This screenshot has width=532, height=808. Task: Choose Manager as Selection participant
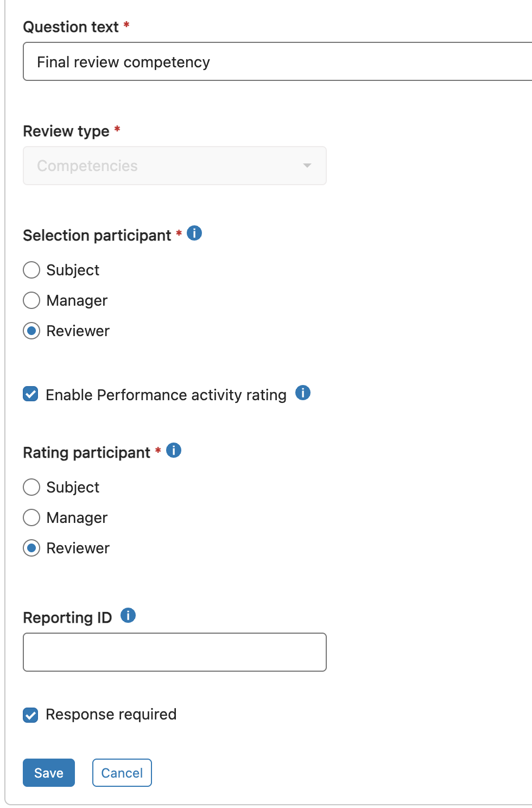[31, 300]
